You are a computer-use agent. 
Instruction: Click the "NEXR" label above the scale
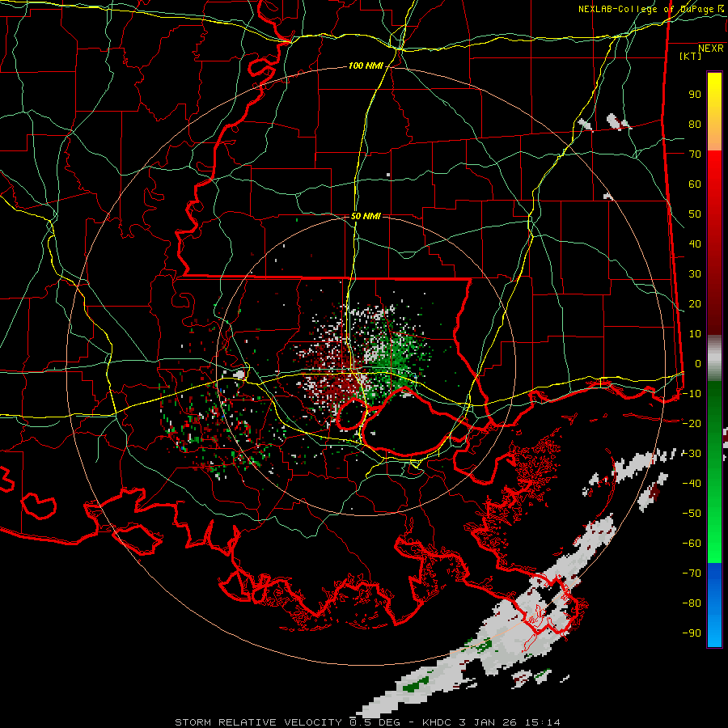click(711, 49)
